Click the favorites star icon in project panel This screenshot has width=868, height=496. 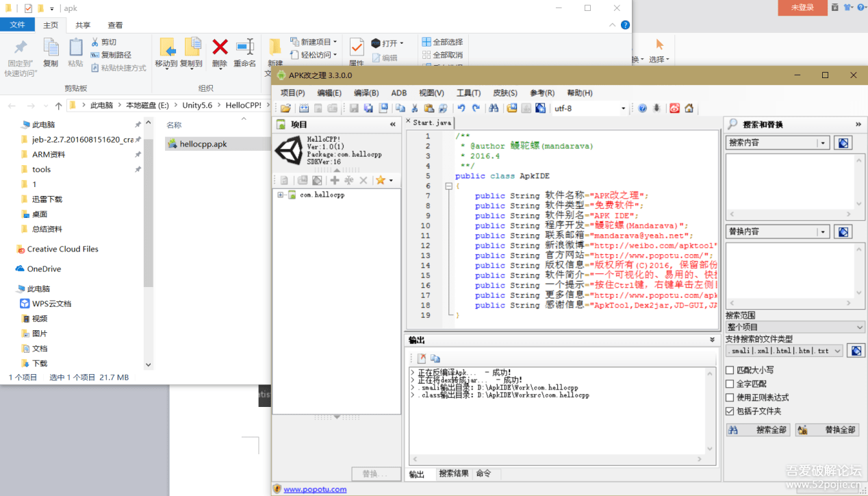381,180
